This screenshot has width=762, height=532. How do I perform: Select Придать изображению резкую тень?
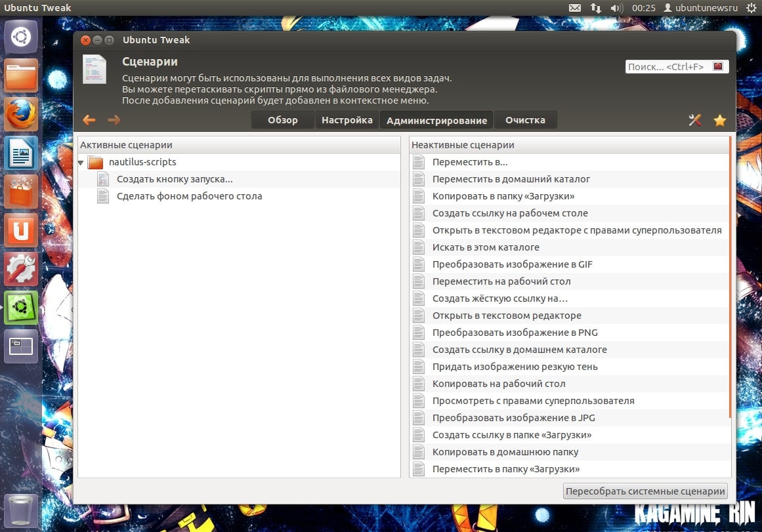click(x=569, y=367)
